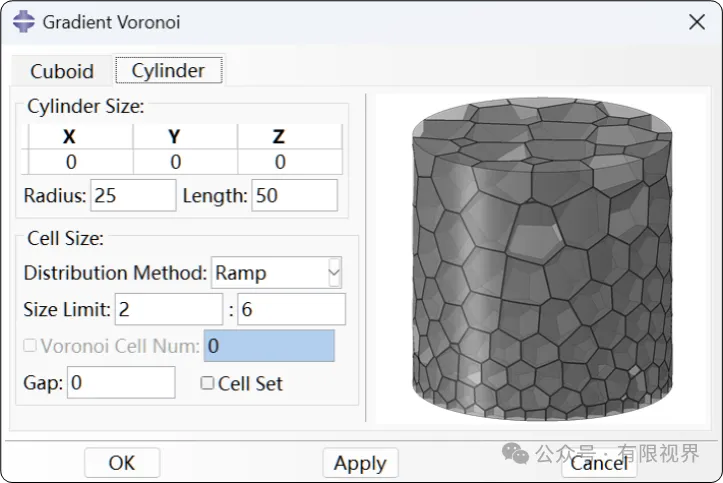This screenshot has height=483, width=723.
Task: Click the X coordinate cell value
Action: [x=71, y=162]
